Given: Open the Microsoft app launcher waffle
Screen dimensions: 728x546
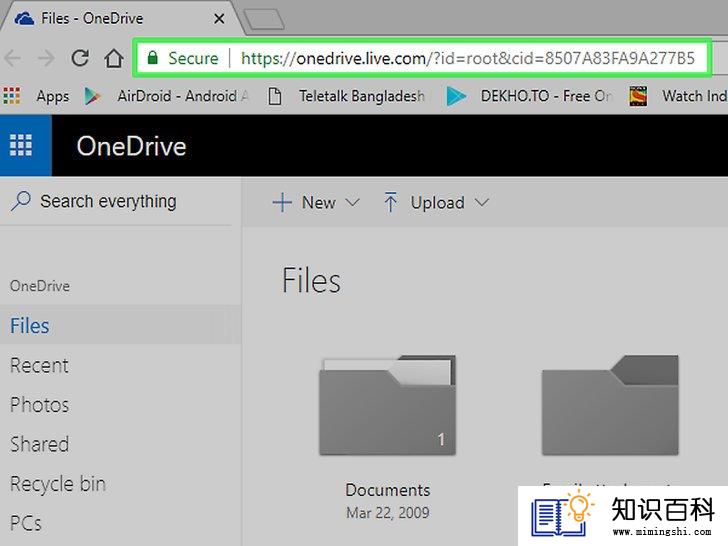Looking at the screenshot, I should [21, 145].
